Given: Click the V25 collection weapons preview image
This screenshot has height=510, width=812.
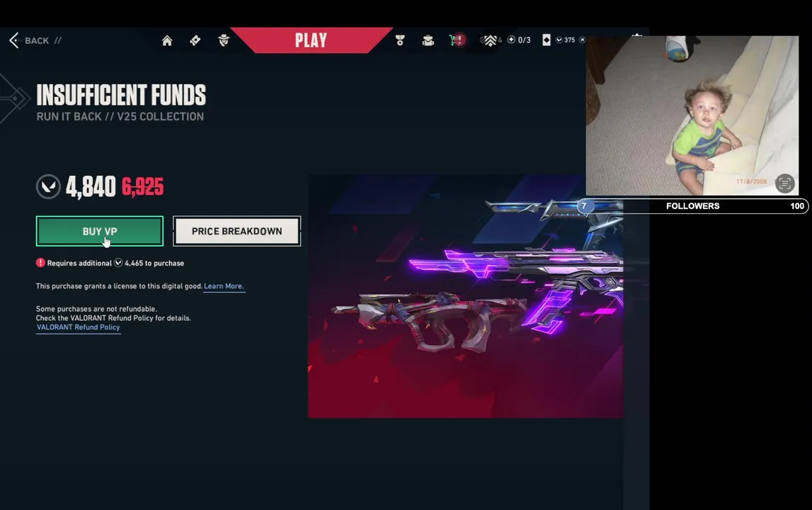Looking at the screenshot, I should pos(465,296).
